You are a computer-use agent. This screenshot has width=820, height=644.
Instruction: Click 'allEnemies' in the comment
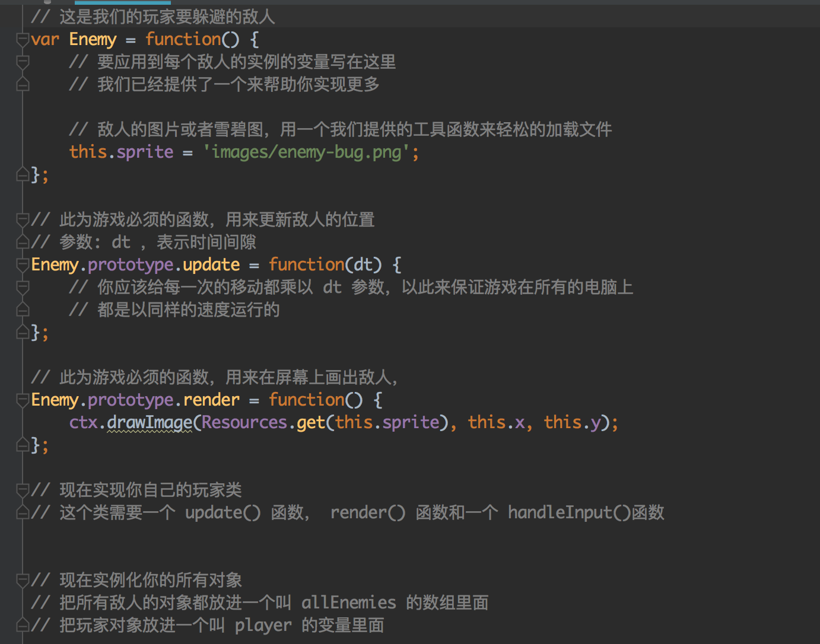point(349,603)
